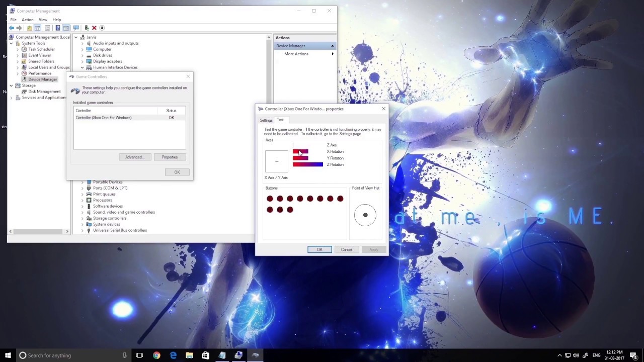Click the Cortana microphone icon
644x362 pixels.
124,355
